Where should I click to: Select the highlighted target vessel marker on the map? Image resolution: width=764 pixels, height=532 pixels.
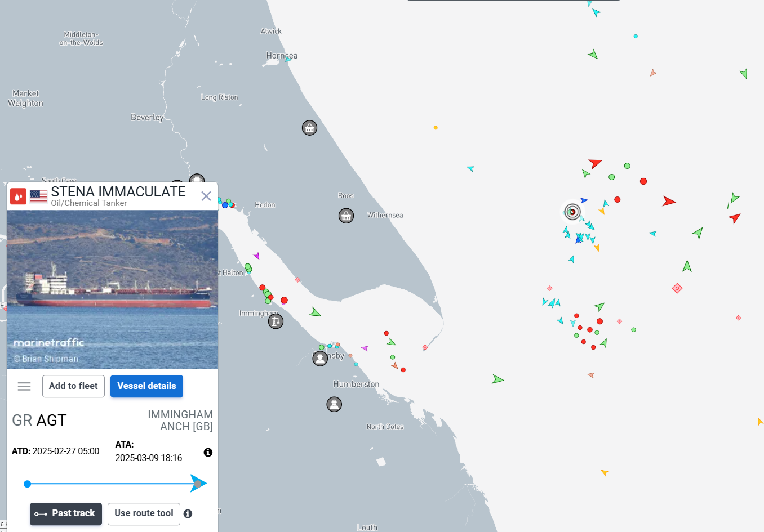(x=572, y=212)
